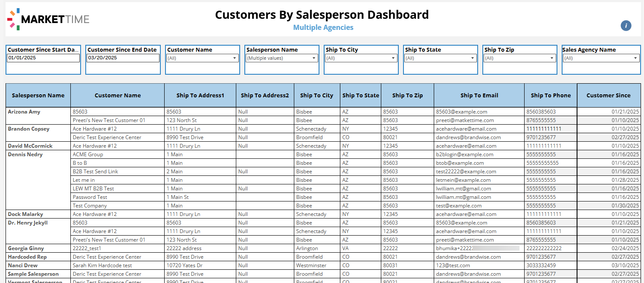Click phone 3033332459

click(541, 265)
